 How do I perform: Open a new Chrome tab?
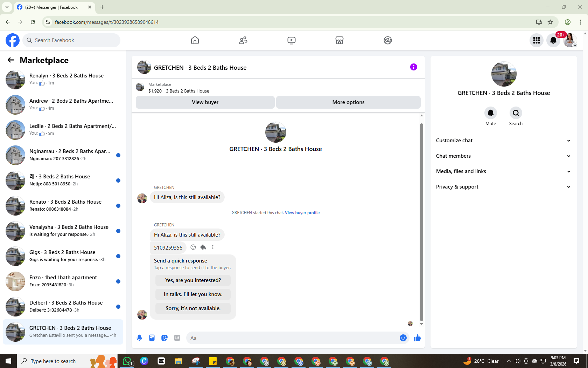pyautogui.click(x=102, y=7)
